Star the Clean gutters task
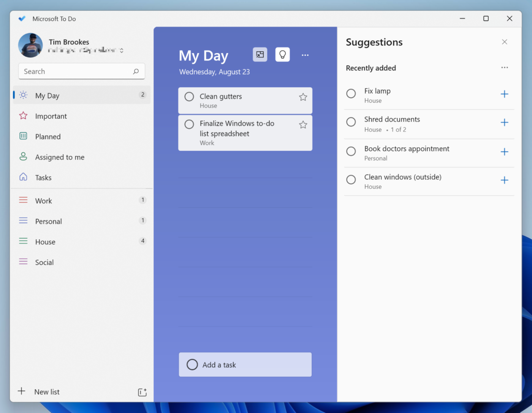Image resolution: width=532 pixels, height=413 pixels. (303, 97)
